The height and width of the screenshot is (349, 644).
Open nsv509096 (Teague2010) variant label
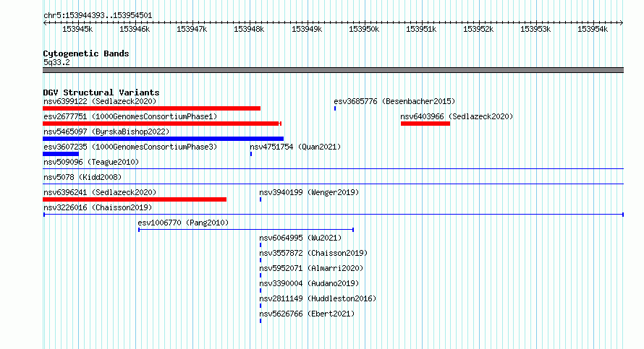pos(91,162)
